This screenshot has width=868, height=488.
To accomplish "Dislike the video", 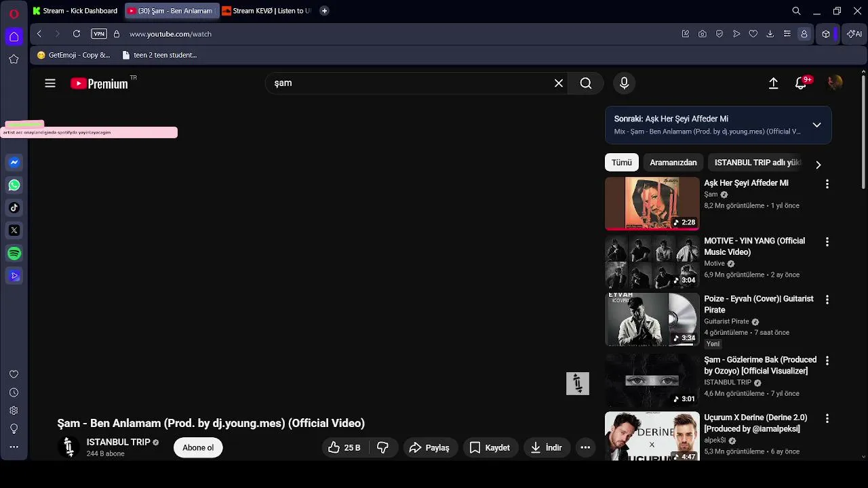I will 382,447.
